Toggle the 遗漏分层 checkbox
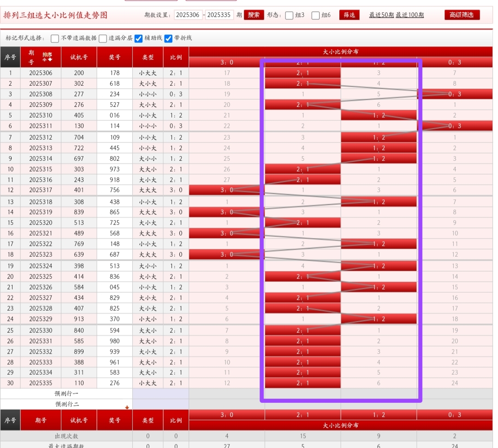The image size is (498, 448). coord(103,38)
